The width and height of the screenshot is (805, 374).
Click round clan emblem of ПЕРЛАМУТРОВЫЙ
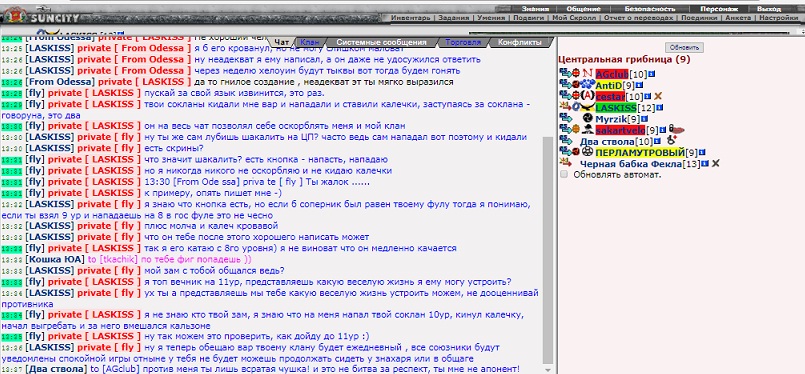coord(587,152)
